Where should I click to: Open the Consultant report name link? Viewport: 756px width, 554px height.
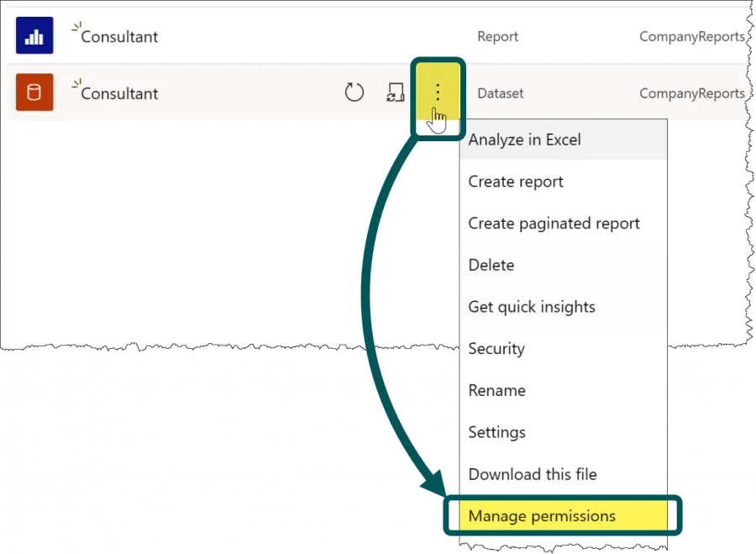(119, 37)
